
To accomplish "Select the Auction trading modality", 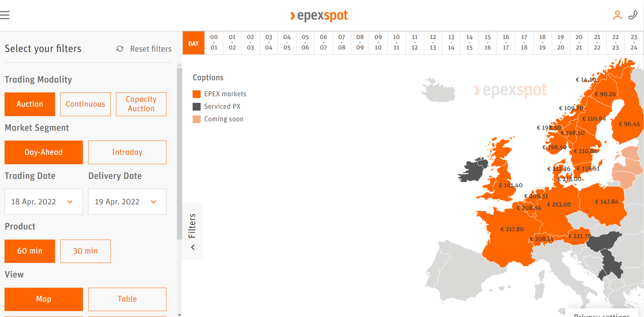I will 30,104.
